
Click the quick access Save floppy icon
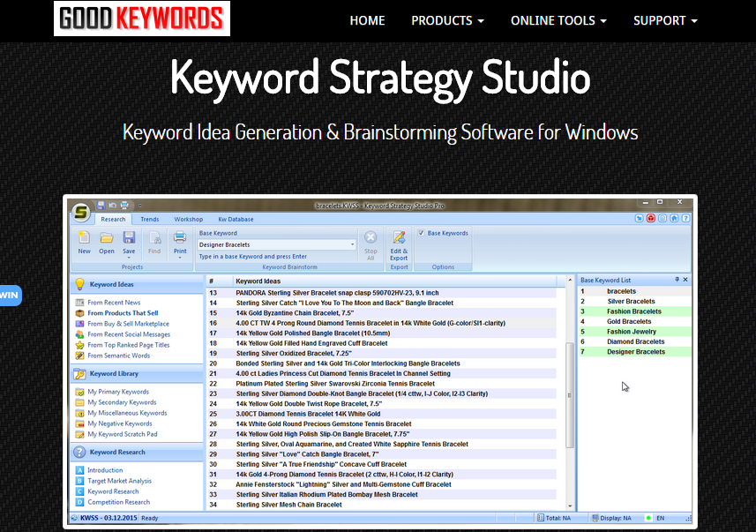tap(101, 206)
